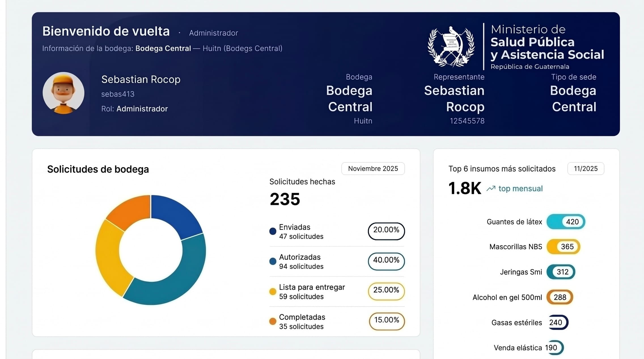
Task: Click the '47 solicitudes' text
Action: pyautogui.click(x=301, y=236)
